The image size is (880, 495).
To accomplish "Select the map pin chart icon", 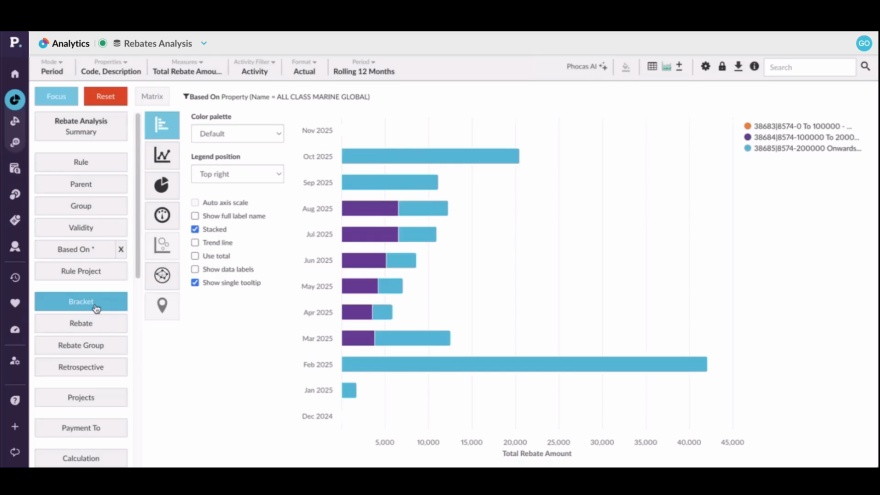I will 162,305.
